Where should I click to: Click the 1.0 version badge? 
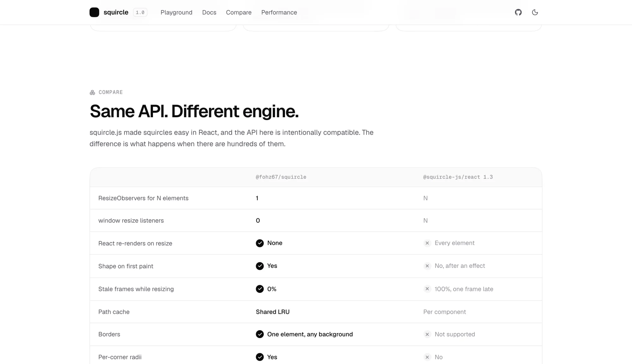pos(140,12)
